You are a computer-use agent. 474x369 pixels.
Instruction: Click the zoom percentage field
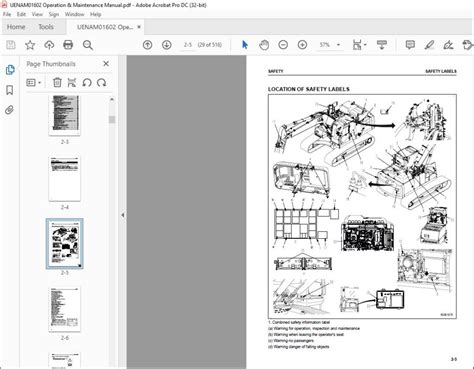(325, 45)
